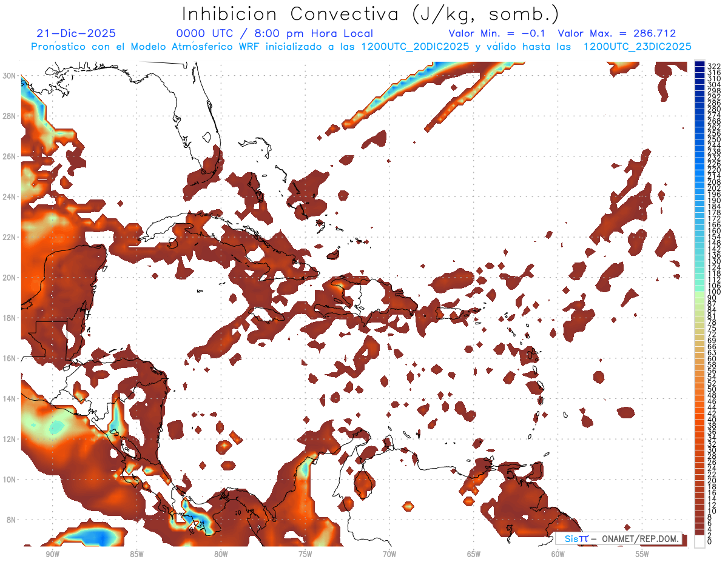Click the '50' colorbar value
This screenshot has height=562, width=728.
click(712, 389)
